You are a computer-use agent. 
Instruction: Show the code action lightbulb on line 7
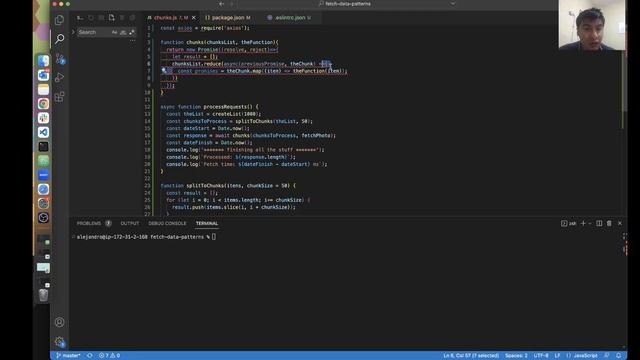(x=164, y=71)
